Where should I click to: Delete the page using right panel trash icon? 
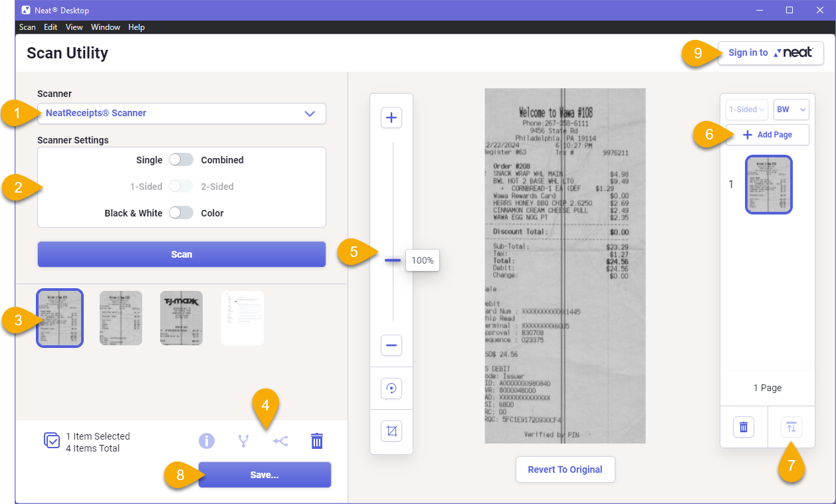point(744,427)
